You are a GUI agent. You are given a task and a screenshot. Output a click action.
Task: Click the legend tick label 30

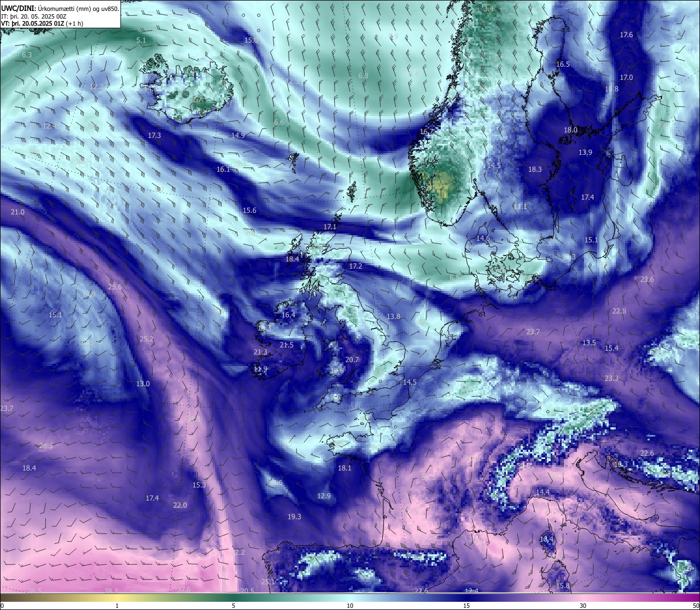pyautogui.click(x=583, y=606)
